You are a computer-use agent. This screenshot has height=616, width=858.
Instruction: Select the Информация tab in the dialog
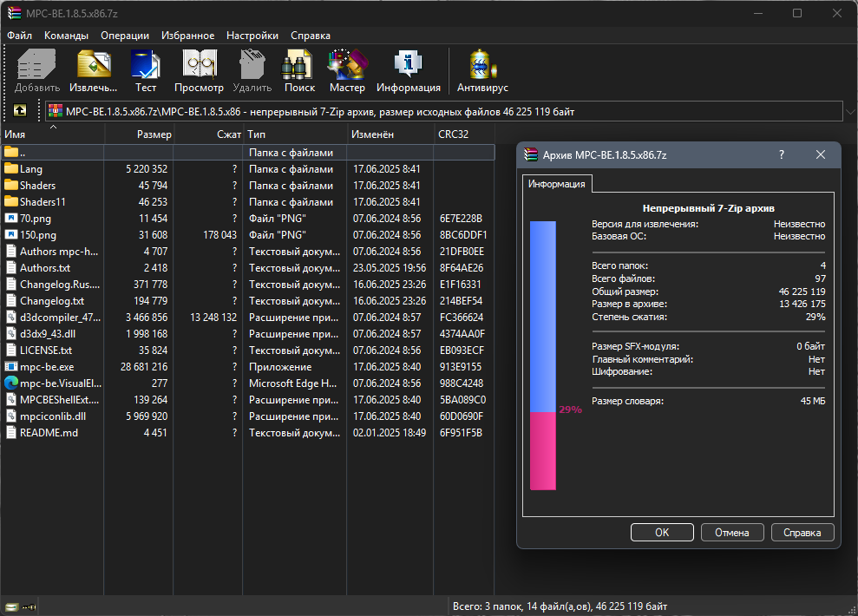click(556, 184)
